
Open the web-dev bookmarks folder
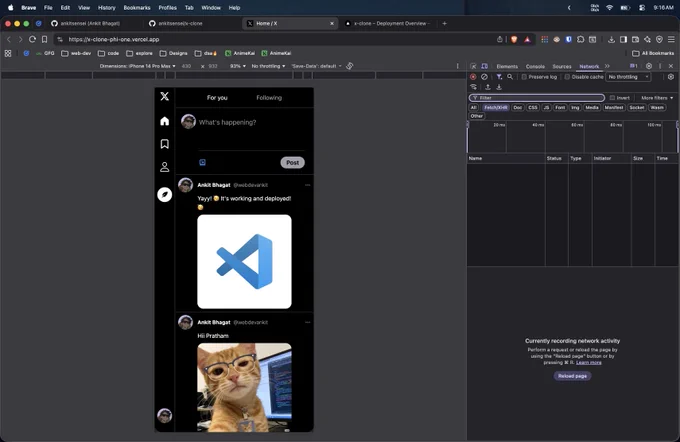[76, 53]
